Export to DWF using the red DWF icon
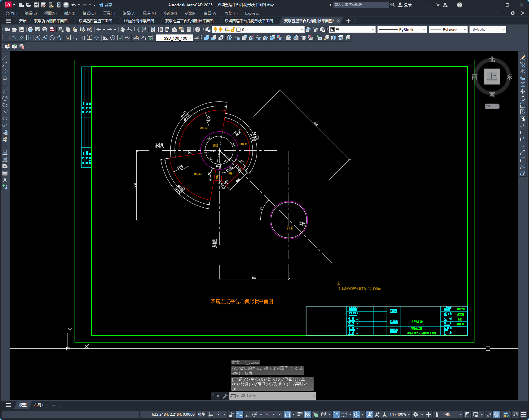Image resolution: width=529 pixels, height=420 pixels. 52,29
